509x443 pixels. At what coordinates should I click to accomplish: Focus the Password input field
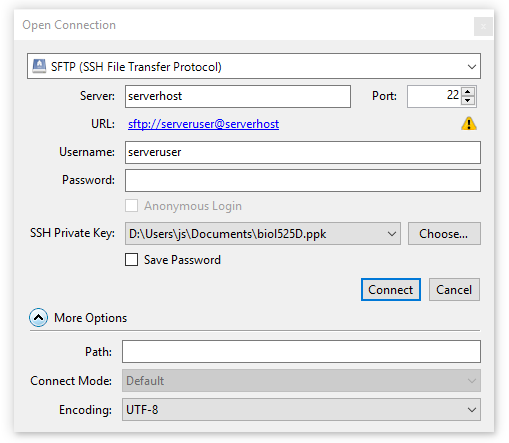(x=303, y=180)
